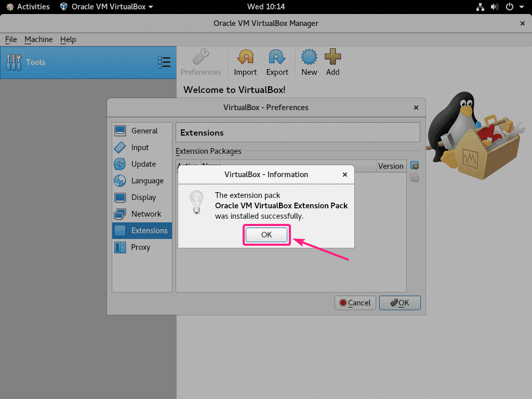Open the Tools list menu icon
The image size is (532, 399).
click(x=164, y=62)
